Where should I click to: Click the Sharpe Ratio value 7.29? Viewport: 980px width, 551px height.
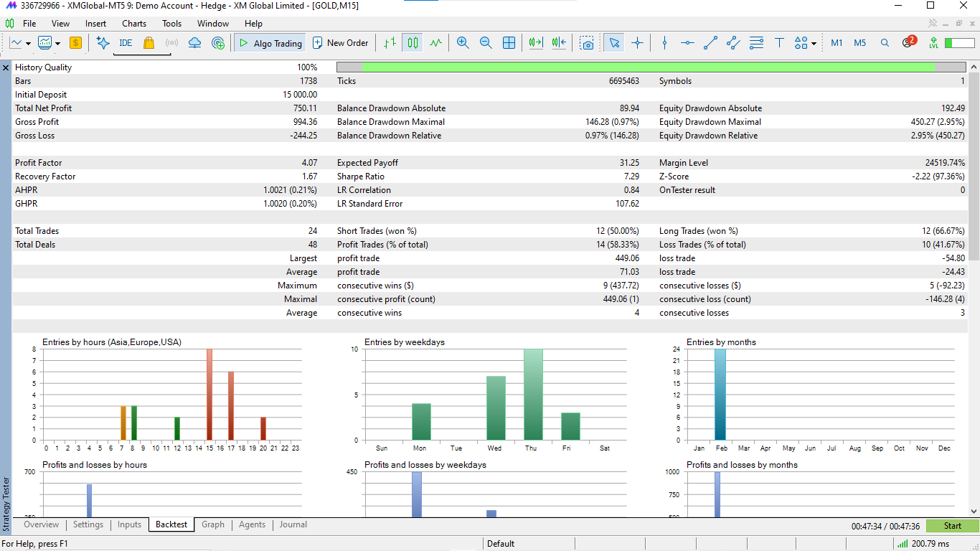(x=631, y=176)
